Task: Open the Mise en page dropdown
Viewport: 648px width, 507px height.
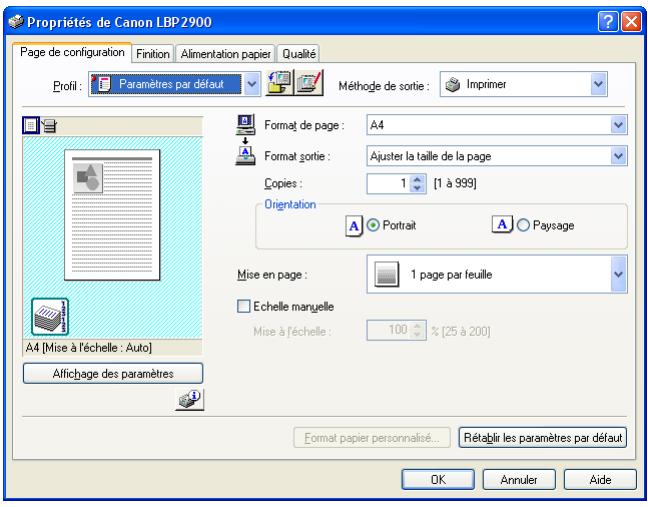Action: tap(618, 274)
